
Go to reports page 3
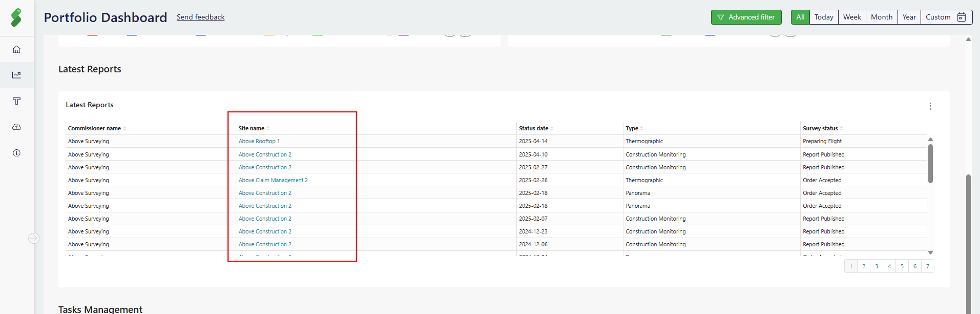point(877,266)
